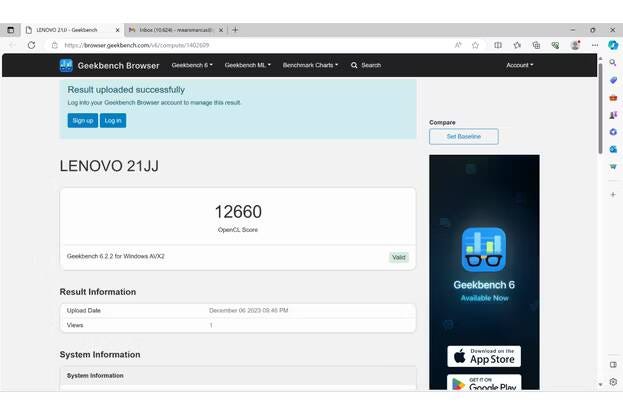Click the Read aloud icon in the address bar
Screen dimensions: 623x415
click(x=458, y=45)
